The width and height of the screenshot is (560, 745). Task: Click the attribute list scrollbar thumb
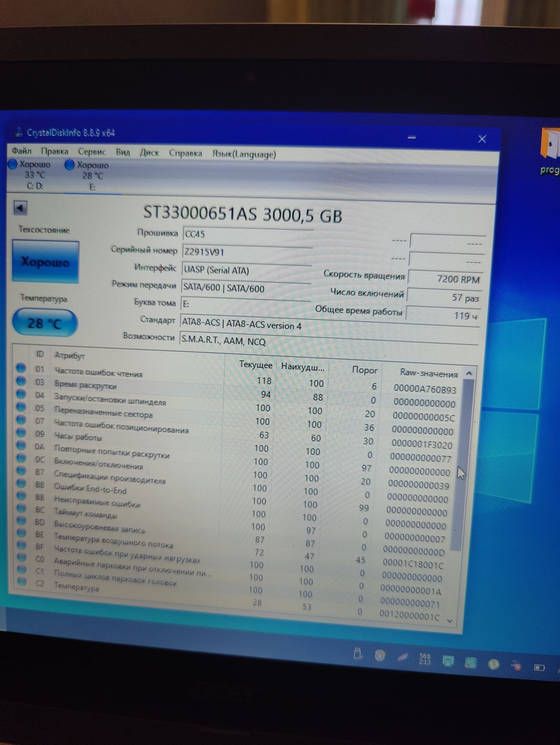(x=462, y=465)
